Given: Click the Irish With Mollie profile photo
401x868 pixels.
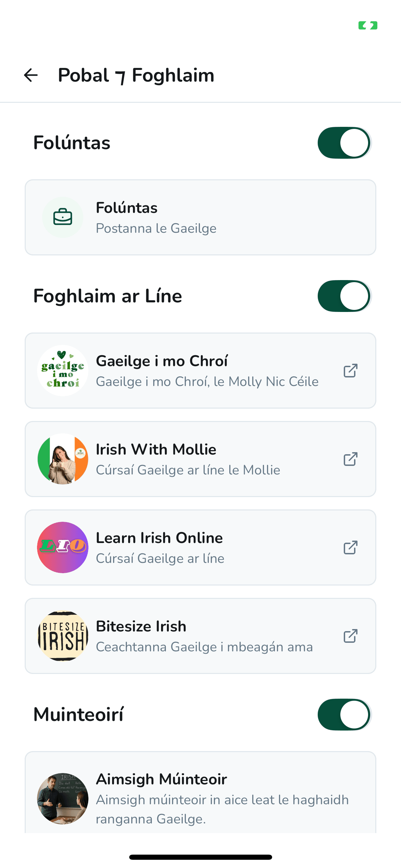Looking at the screenshot, I should (x=63, y=459).
